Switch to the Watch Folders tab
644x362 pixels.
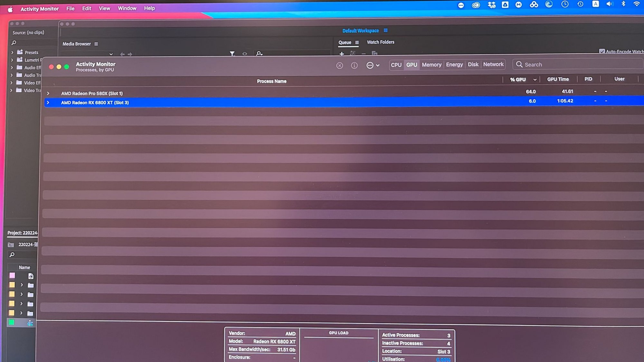380,42
